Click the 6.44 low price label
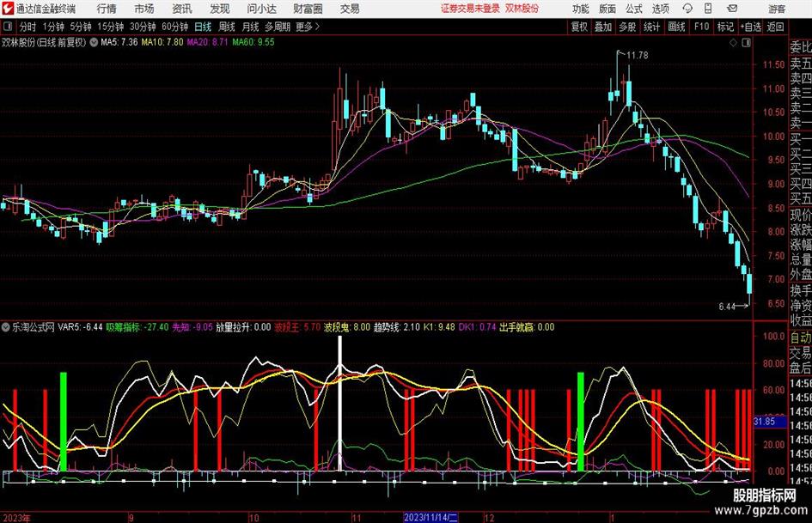The height and width of the screenshot is (523, 812). [x=727, y=307]
